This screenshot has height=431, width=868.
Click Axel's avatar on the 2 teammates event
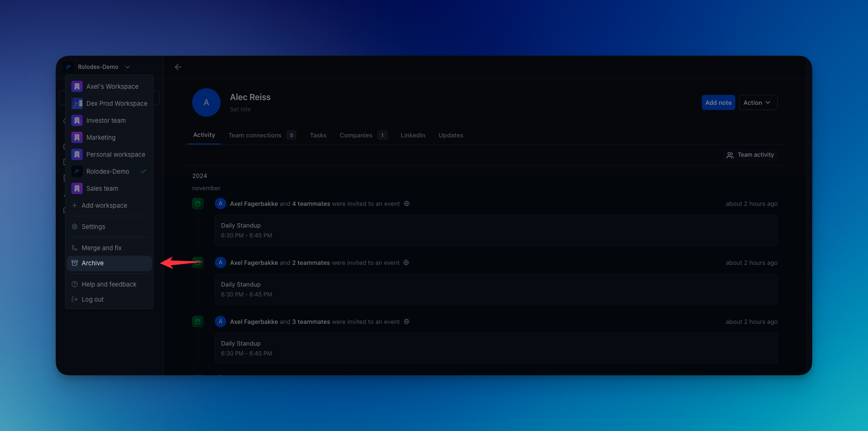click(221, 263)
